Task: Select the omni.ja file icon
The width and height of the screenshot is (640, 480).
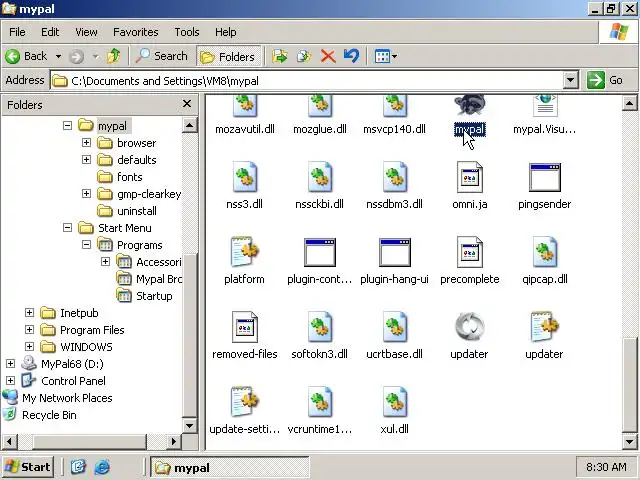Action: [x=469, y=177]
